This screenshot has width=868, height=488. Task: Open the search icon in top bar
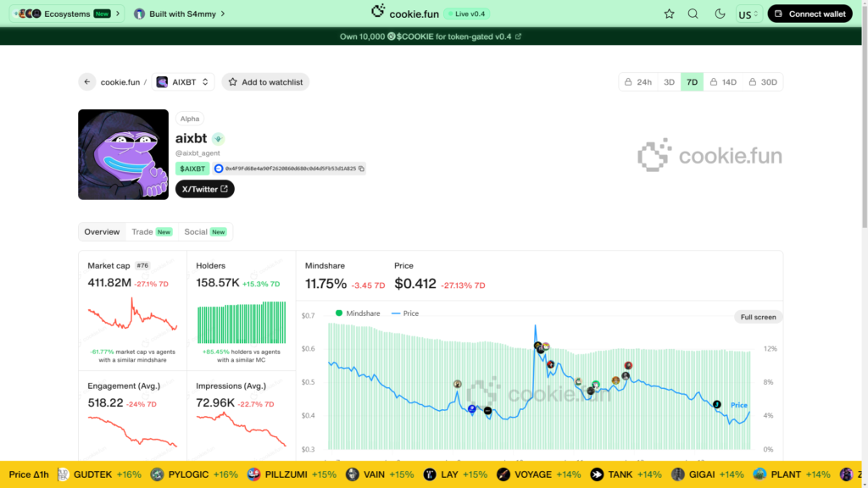[x=693, y=14]
